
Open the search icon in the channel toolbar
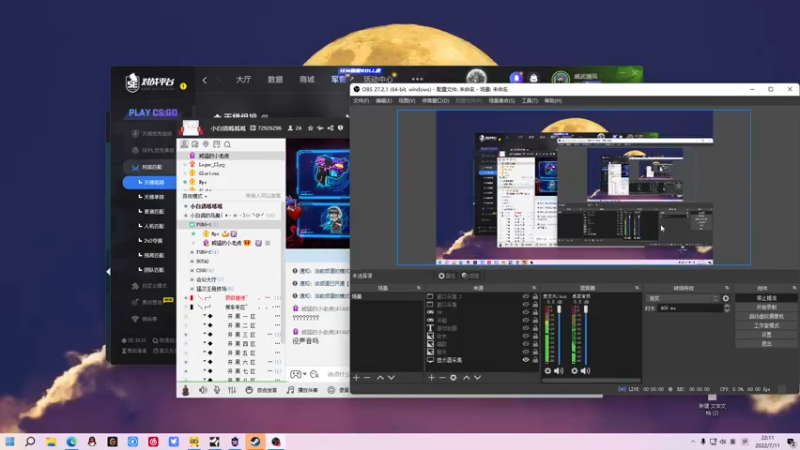[227, 145]
